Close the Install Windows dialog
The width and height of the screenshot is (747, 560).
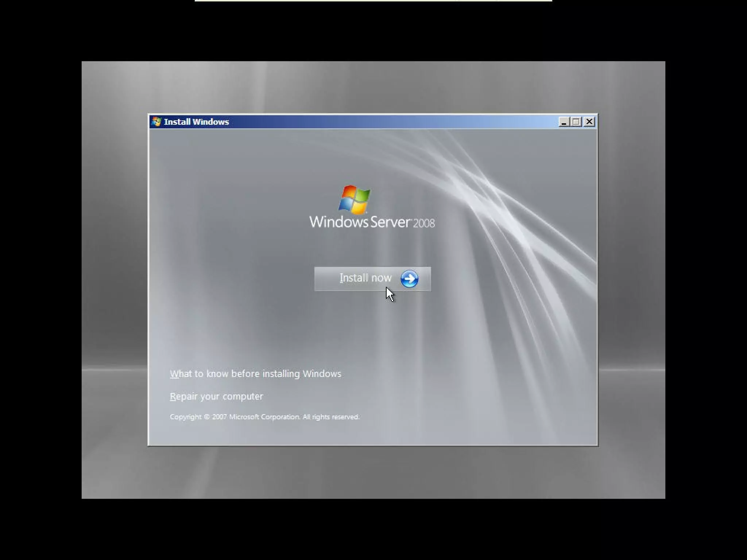click(589, 122)
